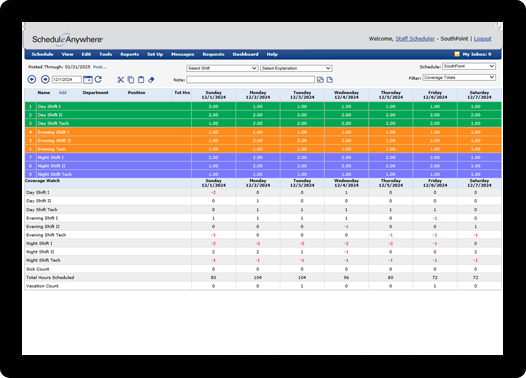Viewport: 526px width, 378px height.
Task: Open the Dashboard menu
Action: coord(246,54)
